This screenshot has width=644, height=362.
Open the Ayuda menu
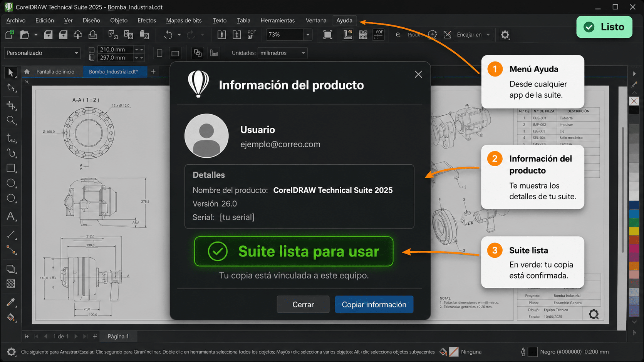click(344, 20)
